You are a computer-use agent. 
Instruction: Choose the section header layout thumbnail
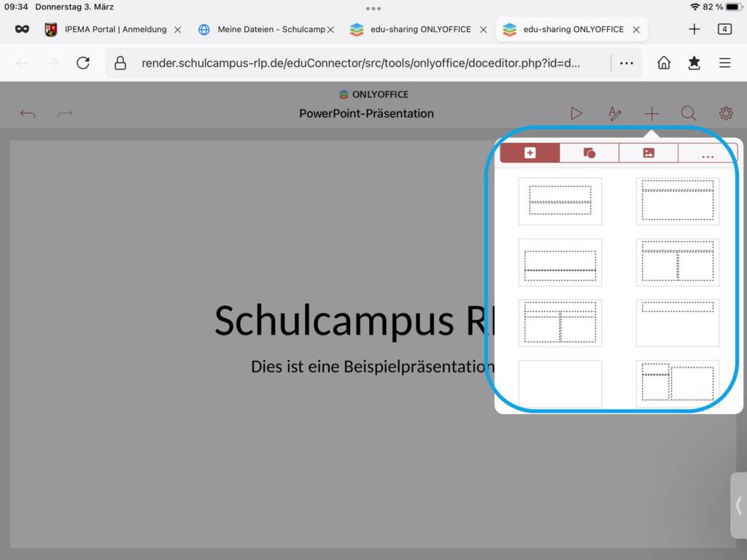click(x=560, y=262)
